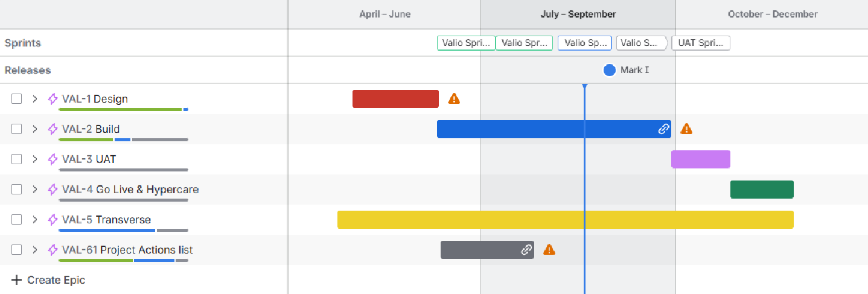The height and width of the screenshot is (294, 868).
Task: Expand the VAL-61 Project Actions list row
Action: coord(35,250)
